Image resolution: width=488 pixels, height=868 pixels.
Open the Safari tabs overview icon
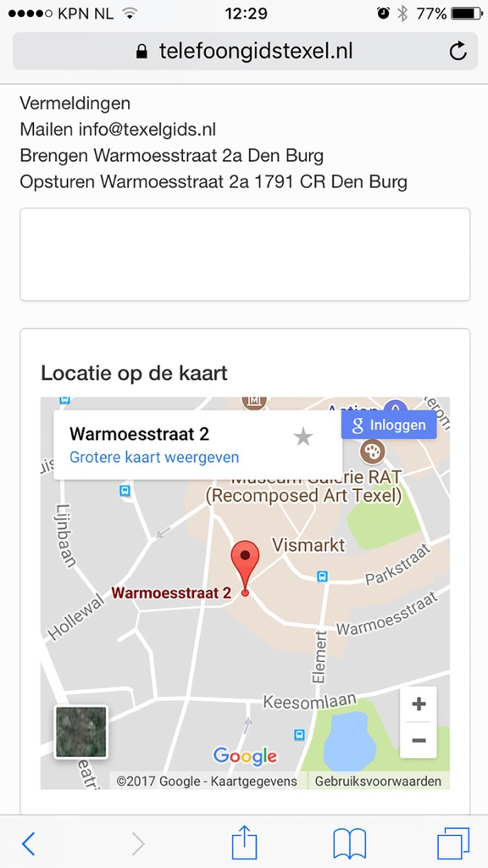click(x=453, y=843)
